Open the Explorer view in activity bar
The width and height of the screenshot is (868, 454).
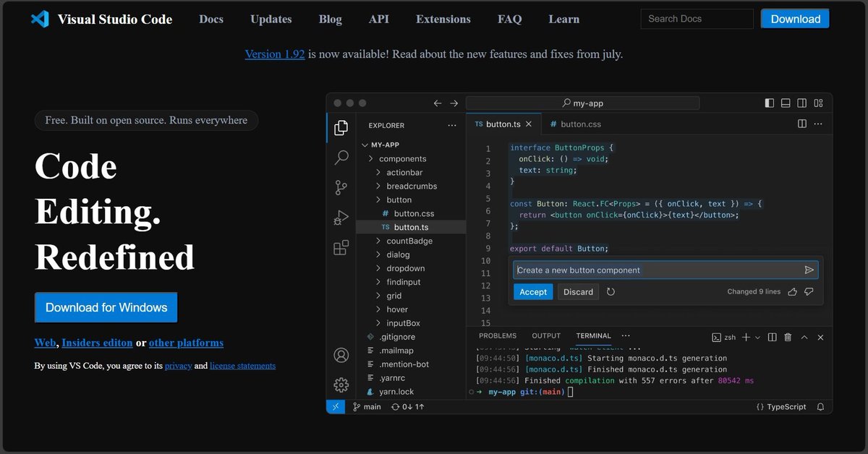[341, 129]
